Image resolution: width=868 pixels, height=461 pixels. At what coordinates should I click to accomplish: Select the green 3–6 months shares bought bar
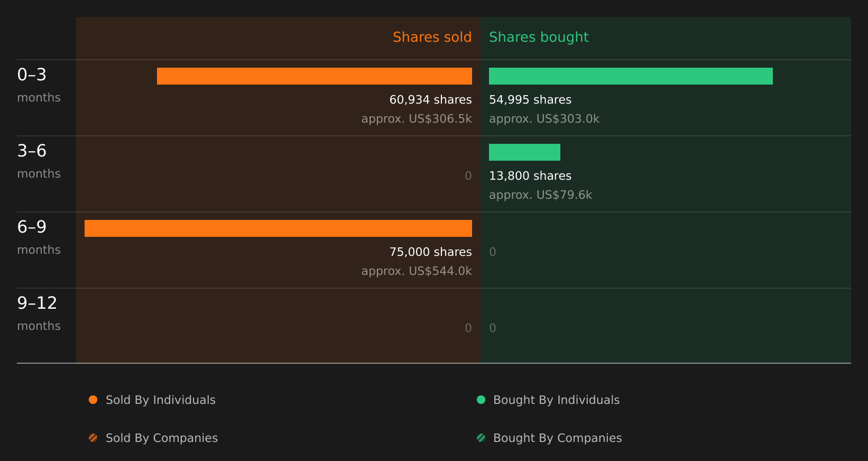[x=524, y=152]
